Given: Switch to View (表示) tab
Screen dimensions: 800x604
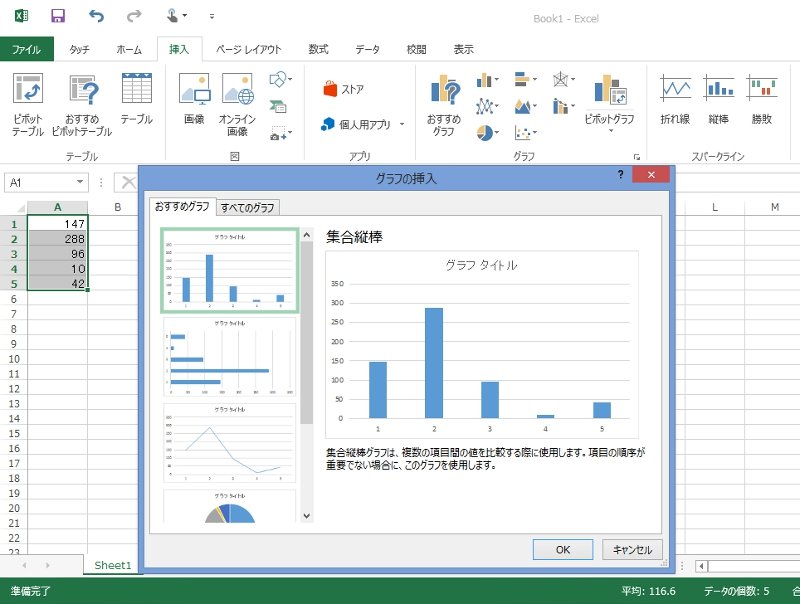Looking at the screenshot, I should tap(464, 49).
